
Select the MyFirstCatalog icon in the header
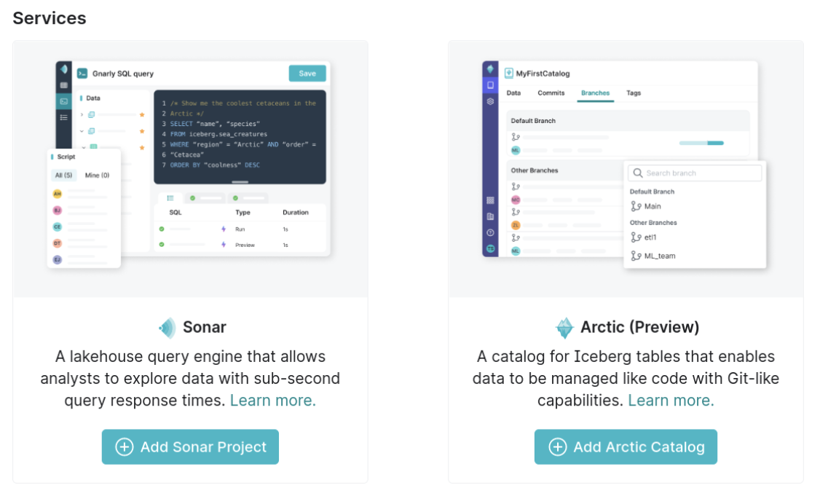point(508,71)
